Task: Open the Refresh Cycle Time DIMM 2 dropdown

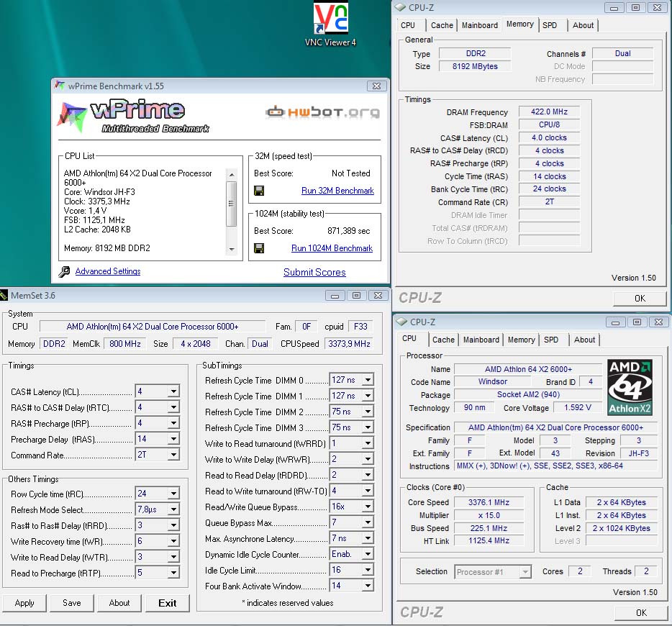Action: (x=368, y=412)
